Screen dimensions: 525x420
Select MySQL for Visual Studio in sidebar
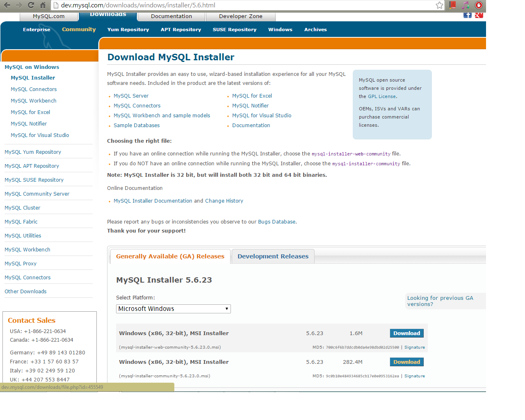pyautogui.click(x=40, y=135)
